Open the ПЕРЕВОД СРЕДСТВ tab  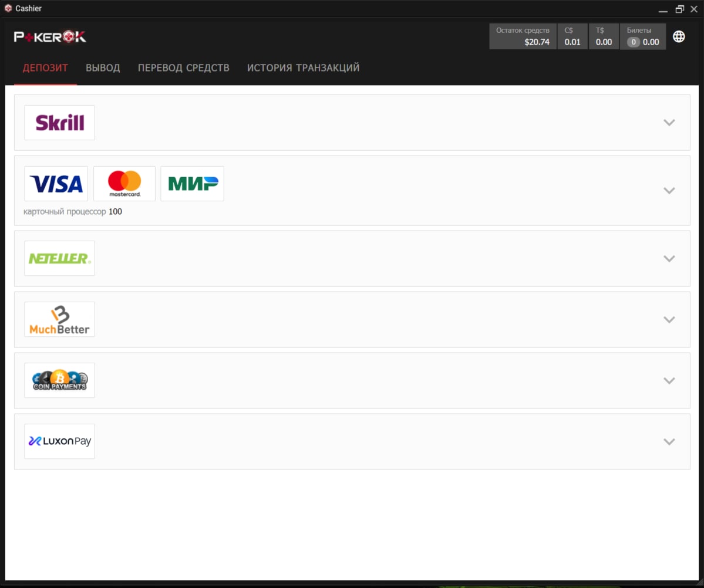pyautogui.click(x=184, y=67)
